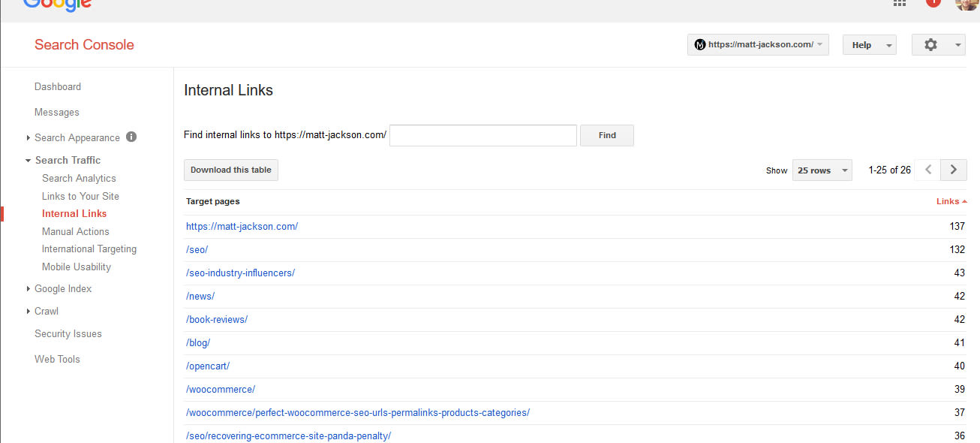
Task: Open Web Tools in the sidebar
Action: 57,359
